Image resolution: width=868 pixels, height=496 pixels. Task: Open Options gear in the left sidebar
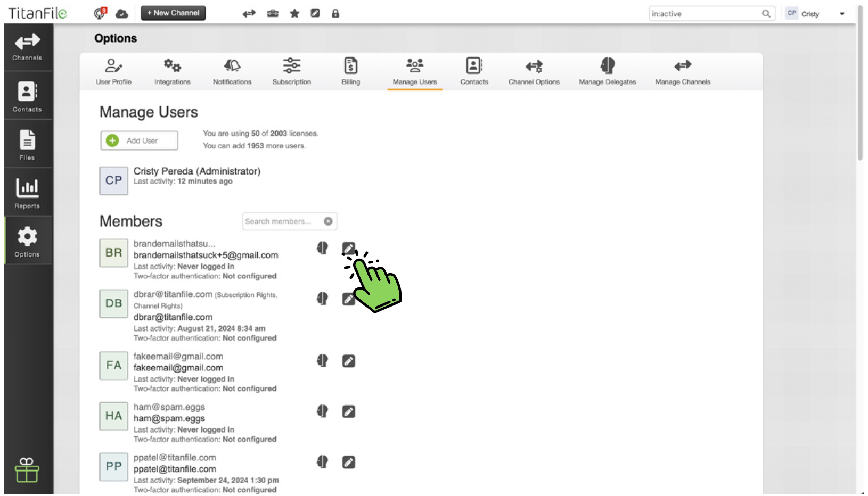coord(27,241)
